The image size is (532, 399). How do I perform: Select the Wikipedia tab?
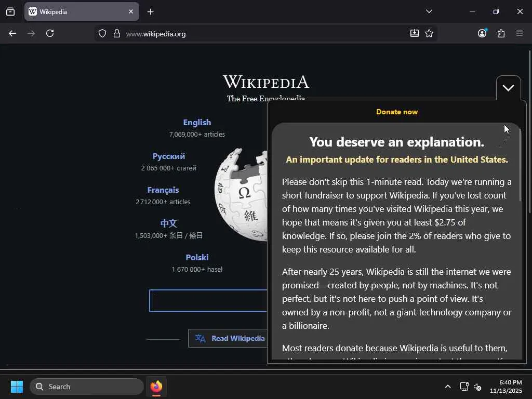[82, 11]
